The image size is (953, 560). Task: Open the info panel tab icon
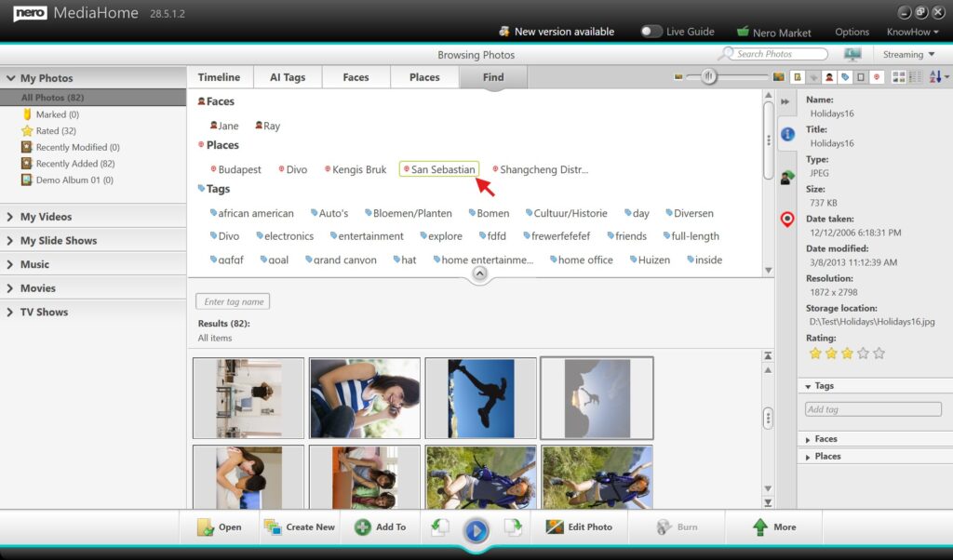[787, 135]
